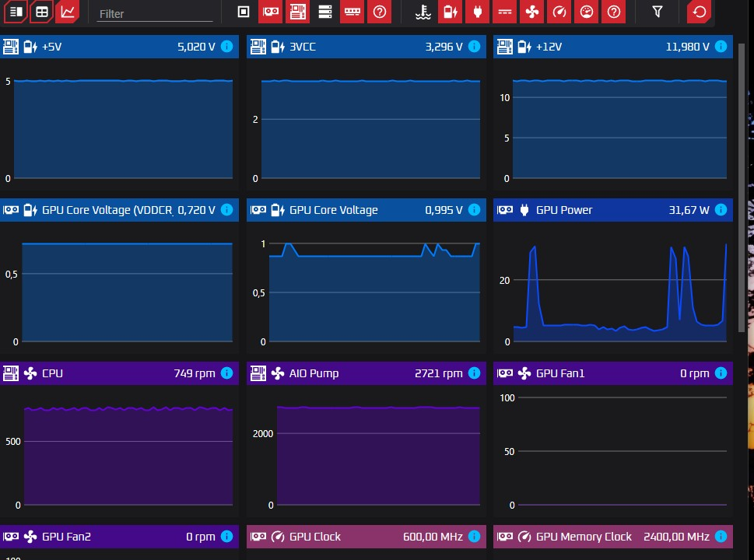This screenshot has width=754, height=560.
Task: Toggle the unknown hardware filter (left question mark)
Action: click(380, 12)
